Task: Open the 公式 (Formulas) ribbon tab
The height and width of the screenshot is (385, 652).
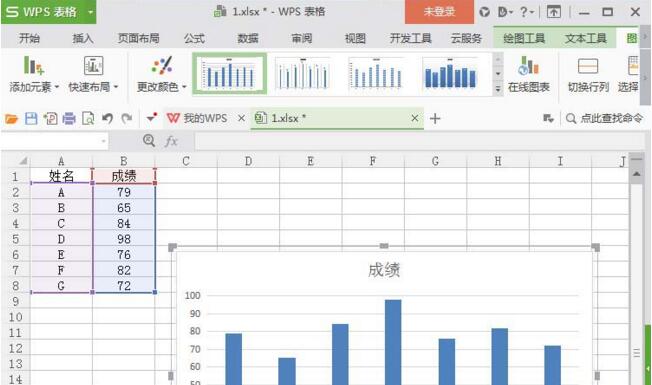Action: pyautogui.click(x=194, y=38)
